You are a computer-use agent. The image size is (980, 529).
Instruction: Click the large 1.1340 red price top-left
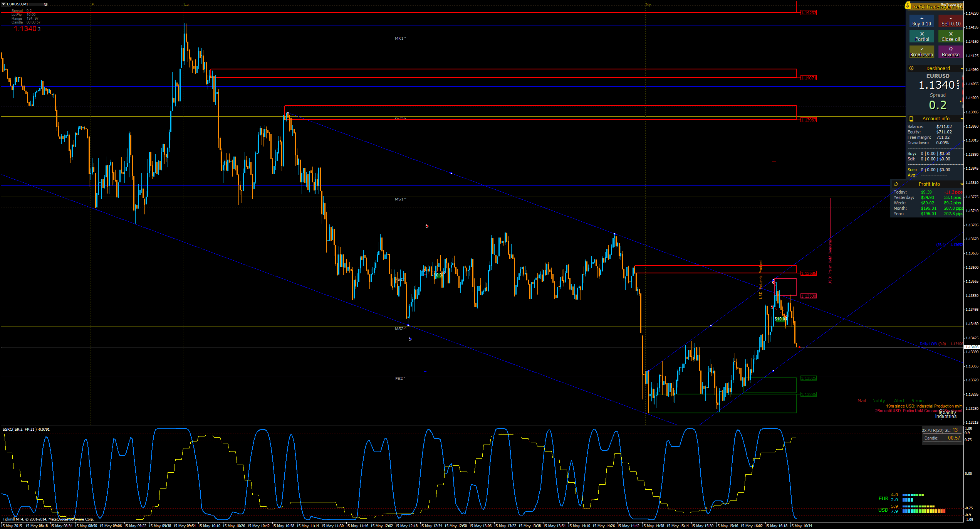pos(25,29)
